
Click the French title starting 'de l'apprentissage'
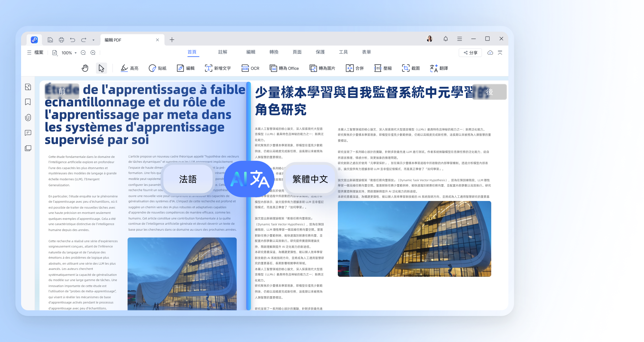tap(145, 114)
